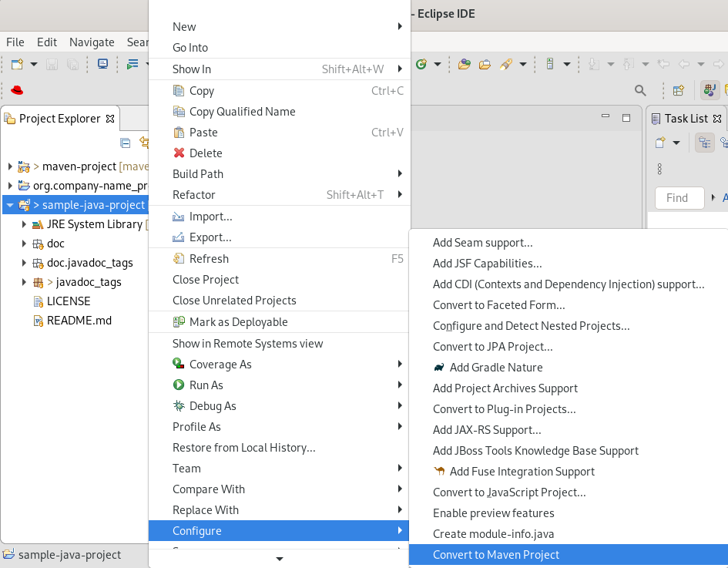
Task: Expand the maven-project tree node
Action: point(10,166)
